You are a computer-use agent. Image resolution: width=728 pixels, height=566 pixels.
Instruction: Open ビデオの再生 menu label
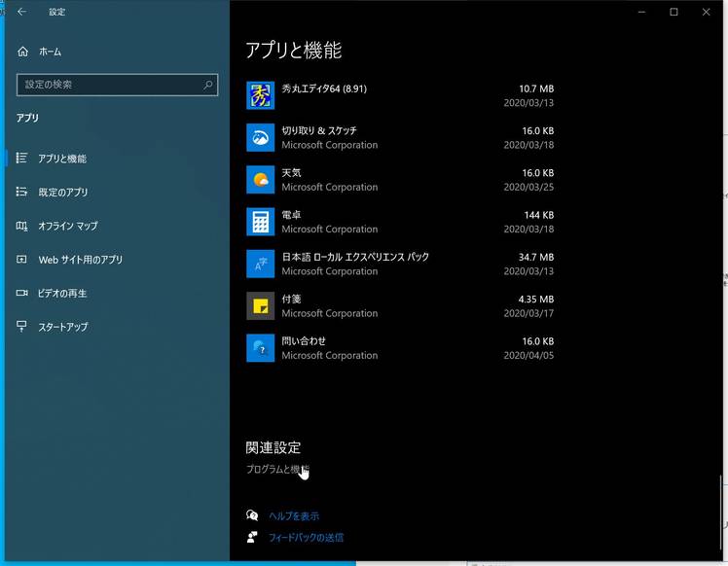point(62,293)
